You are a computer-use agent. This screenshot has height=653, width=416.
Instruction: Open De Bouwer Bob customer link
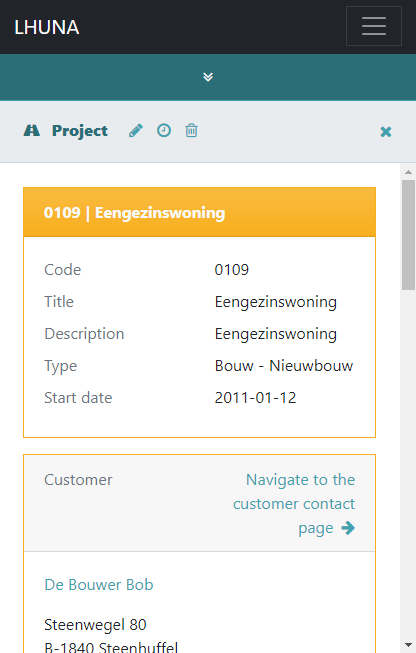click(99, 585)
